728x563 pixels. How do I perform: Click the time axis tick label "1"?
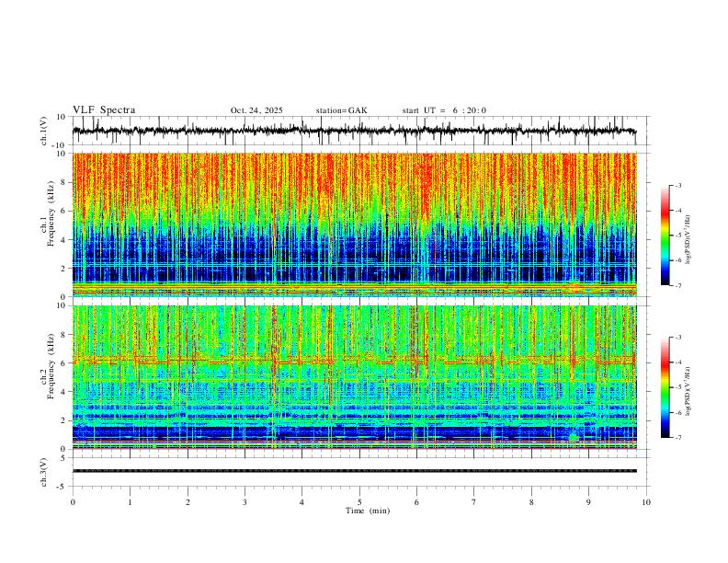pos(130,502)
